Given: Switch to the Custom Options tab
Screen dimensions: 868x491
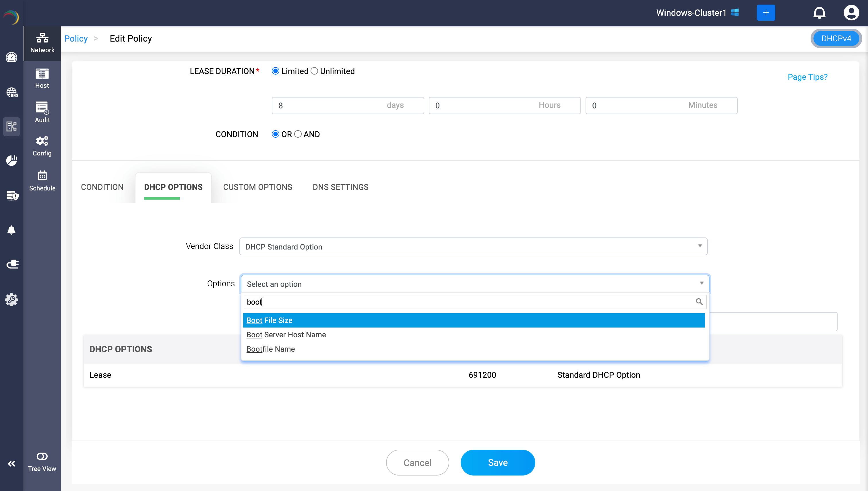Looking at the screenshot, I should [x=257, y=187].
